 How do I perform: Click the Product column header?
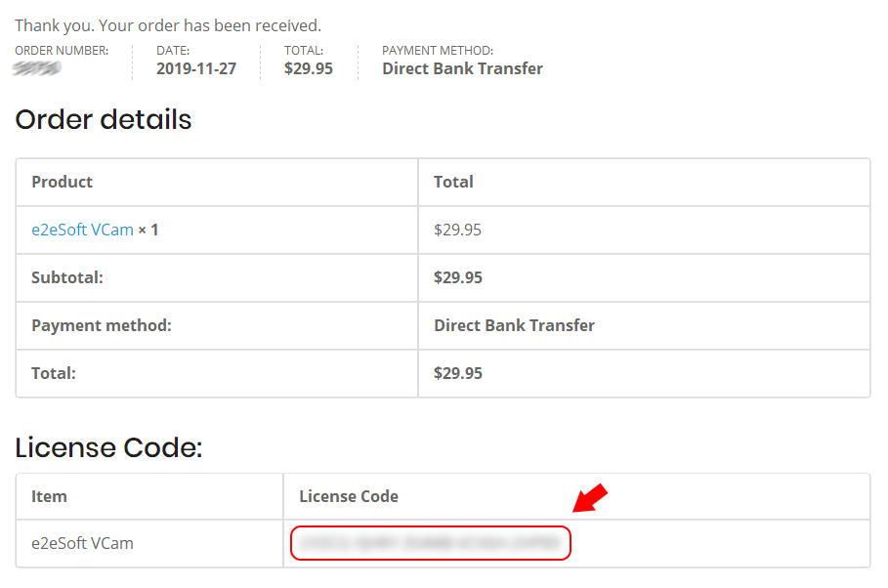(x=62, y=182)
